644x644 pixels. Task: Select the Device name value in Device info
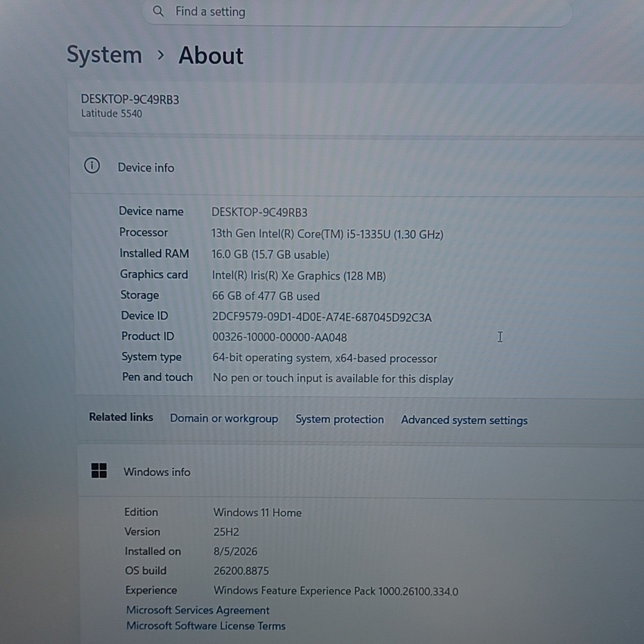tap(259, 213)
